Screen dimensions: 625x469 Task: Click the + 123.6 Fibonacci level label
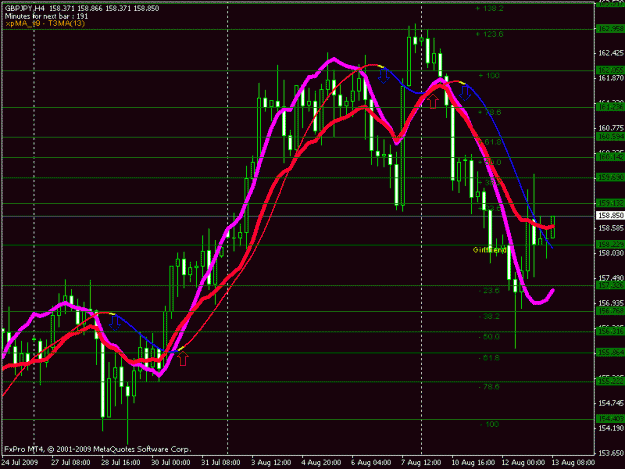point(489,34)
